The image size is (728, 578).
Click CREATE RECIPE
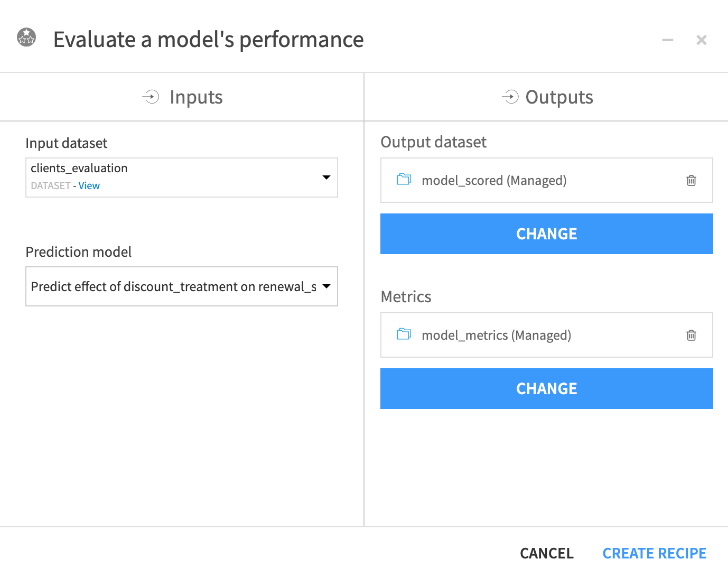pyautogui.click(x=654, y=553)
